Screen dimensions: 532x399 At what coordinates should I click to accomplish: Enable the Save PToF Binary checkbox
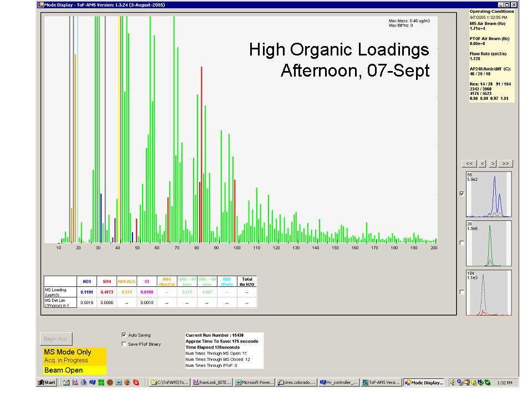click(124, 344)
